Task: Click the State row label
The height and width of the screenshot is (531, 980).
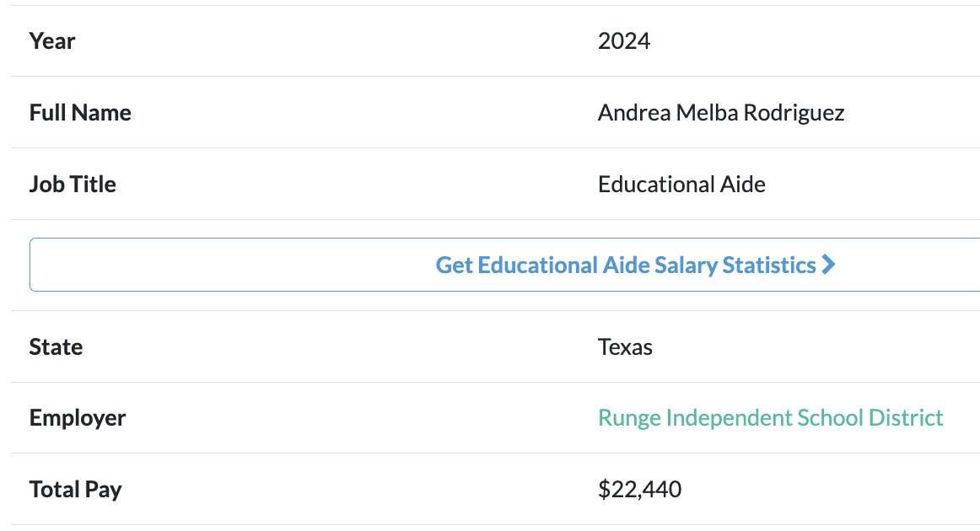Action: (x=56, y=347)
